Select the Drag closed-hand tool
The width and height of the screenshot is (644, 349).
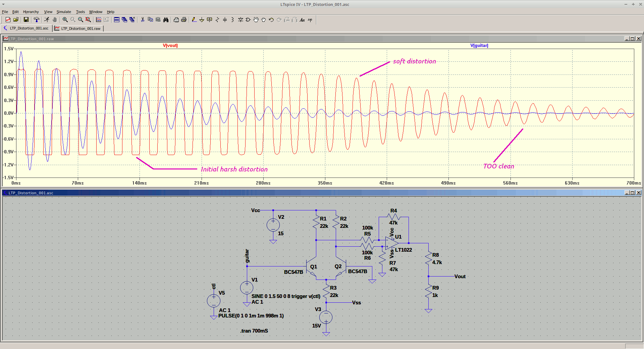[264, 20]
